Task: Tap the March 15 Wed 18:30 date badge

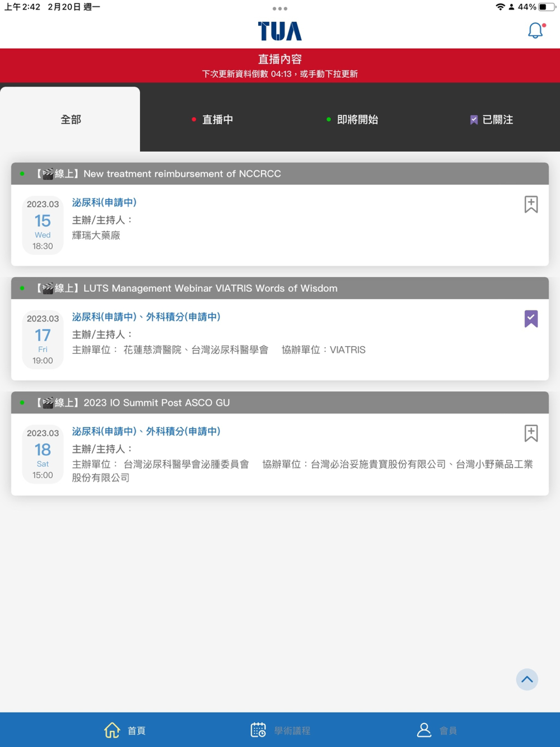Action: pos(43,225)
